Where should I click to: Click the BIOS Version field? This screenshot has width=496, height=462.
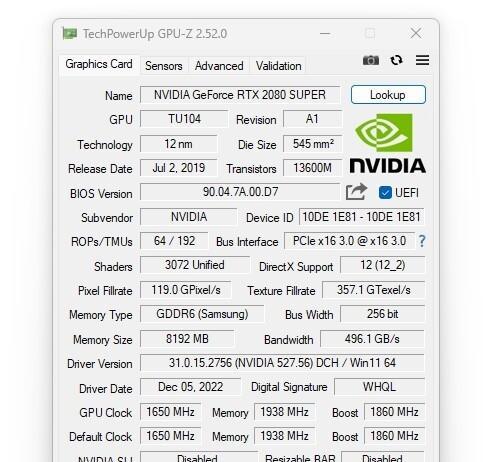click(x=240, y=192)
